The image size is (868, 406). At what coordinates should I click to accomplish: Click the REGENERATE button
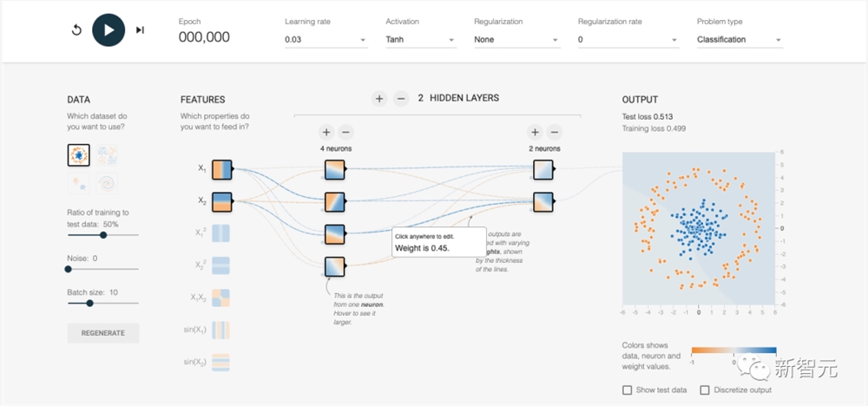point(103,333)
